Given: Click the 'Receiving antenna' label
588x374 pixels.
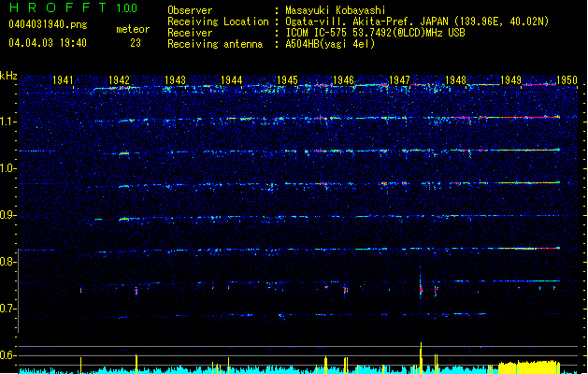Looking at the screenshot, I should [x=215, y=44].
